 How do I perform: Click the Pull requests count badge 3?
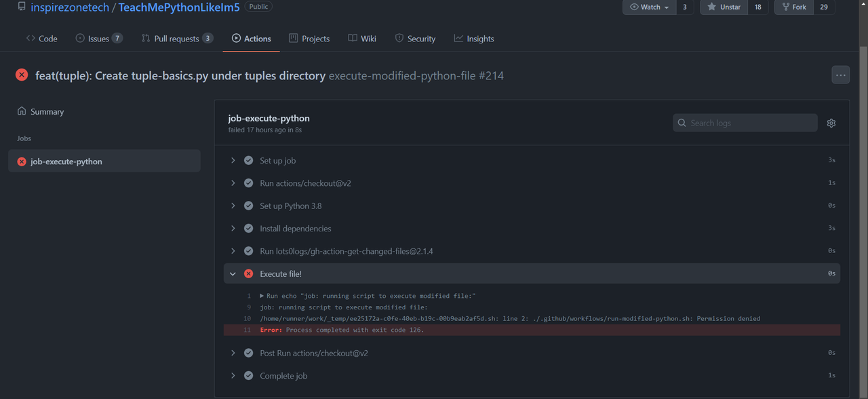click(208, 38)
